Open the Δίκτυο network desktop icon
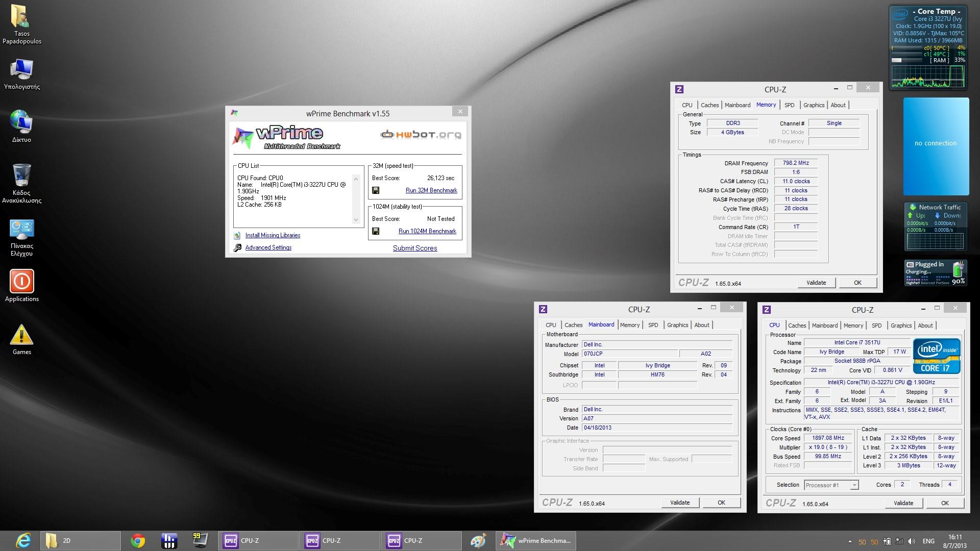Viewport: 980px width, 551px height. (21, 126)
